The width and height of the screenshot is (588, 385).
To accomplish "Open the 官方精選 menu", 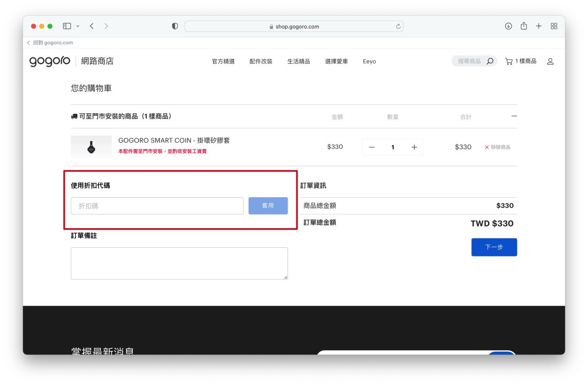I will click(223, 61).
